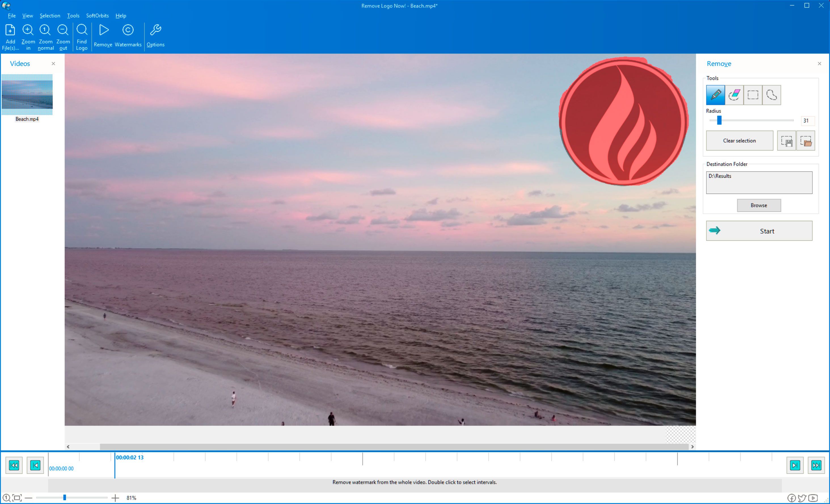Open the View menu

(x=27, y=15)
